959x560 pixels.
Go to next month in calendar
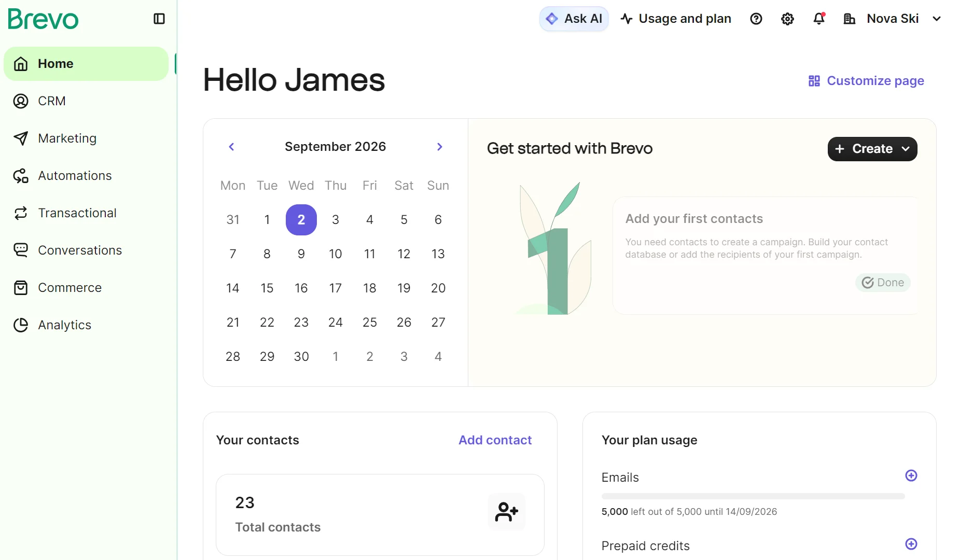tap(440, 147)
